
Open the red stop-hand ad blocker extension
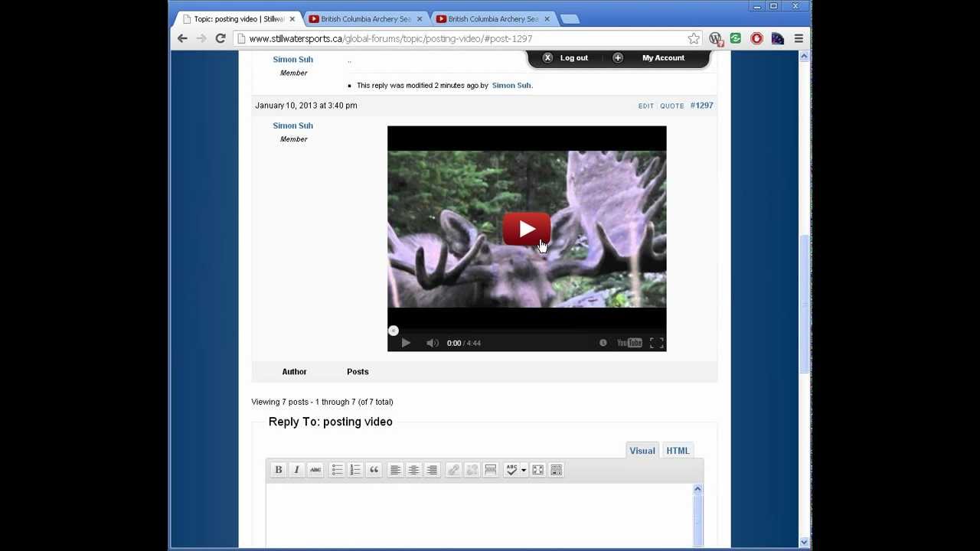[x=756, y=38]
